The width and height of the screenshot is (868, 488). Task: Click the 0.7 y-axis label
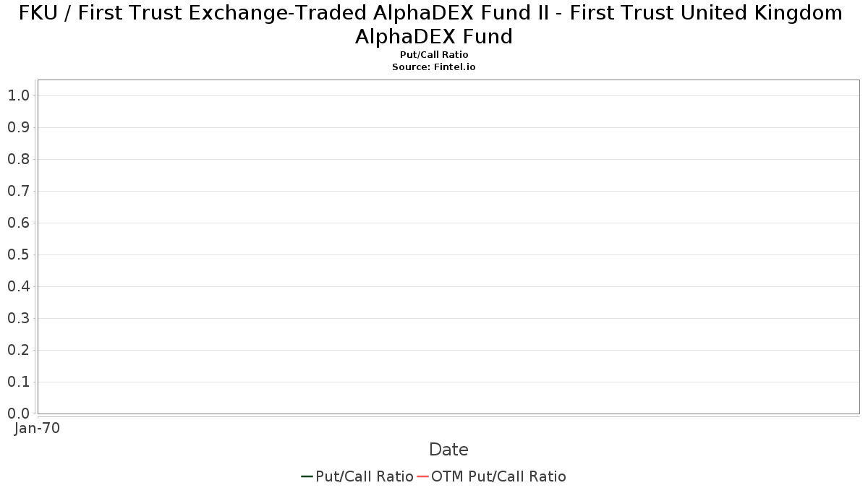(x=18, y=191)
